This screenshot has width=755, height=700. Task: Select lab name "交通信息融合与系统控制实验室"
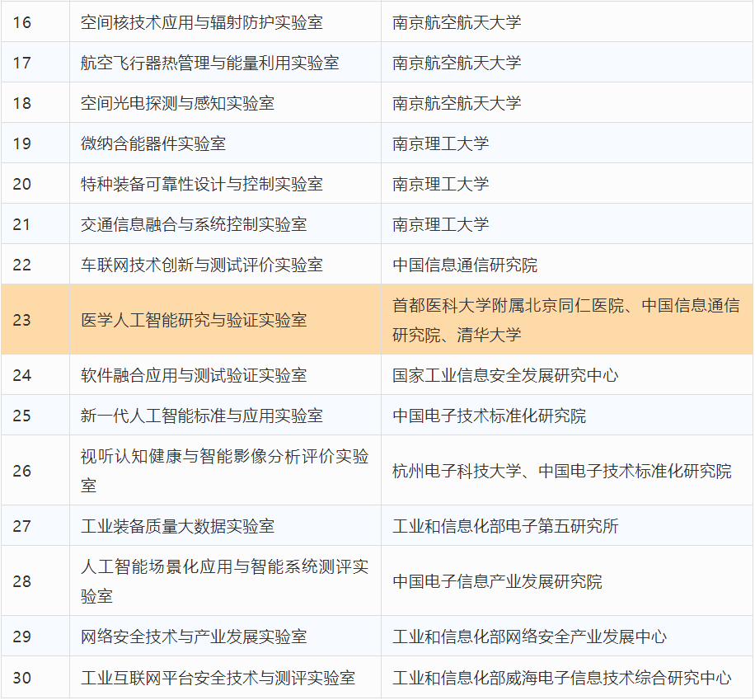pyautogui.click(x=194, y=224)
